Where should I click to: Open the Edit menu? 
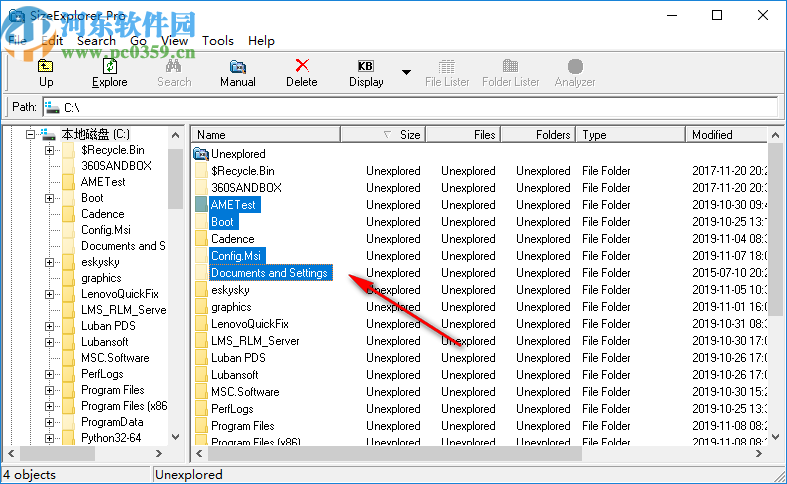52,41
